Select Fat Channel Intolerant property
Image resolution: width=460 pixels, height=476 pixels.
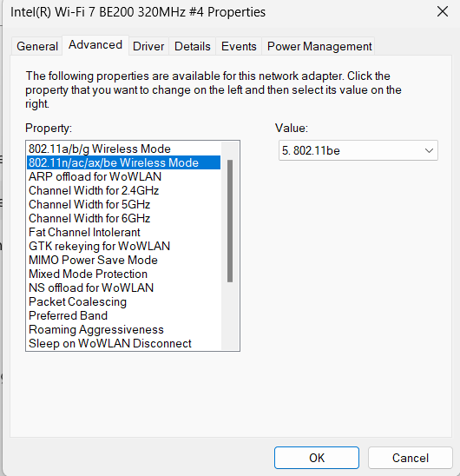coord(123,233)
